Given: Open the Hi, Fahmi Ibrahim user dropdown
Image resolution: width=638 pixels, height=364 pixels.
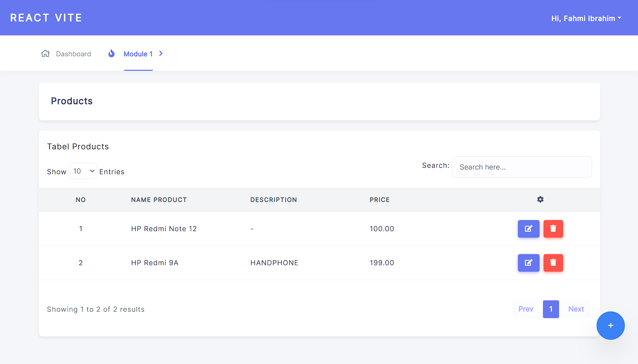Looking at the screenshot, I should [586, 19].
